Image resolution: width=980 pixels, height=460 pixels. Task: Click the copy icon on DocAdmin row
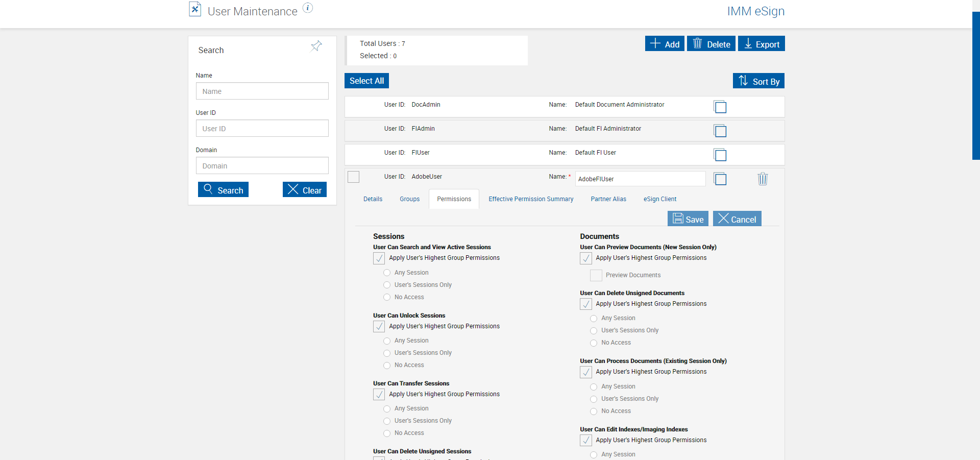click(720, 107)
